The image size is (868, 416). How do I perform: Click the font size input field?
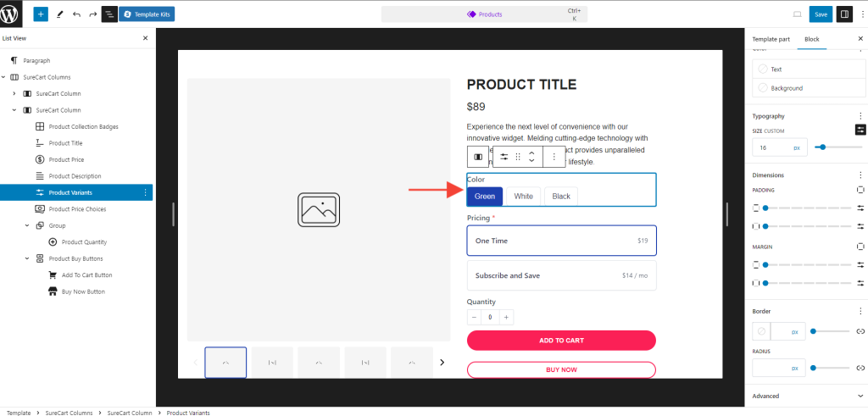[x=771, y=147]
